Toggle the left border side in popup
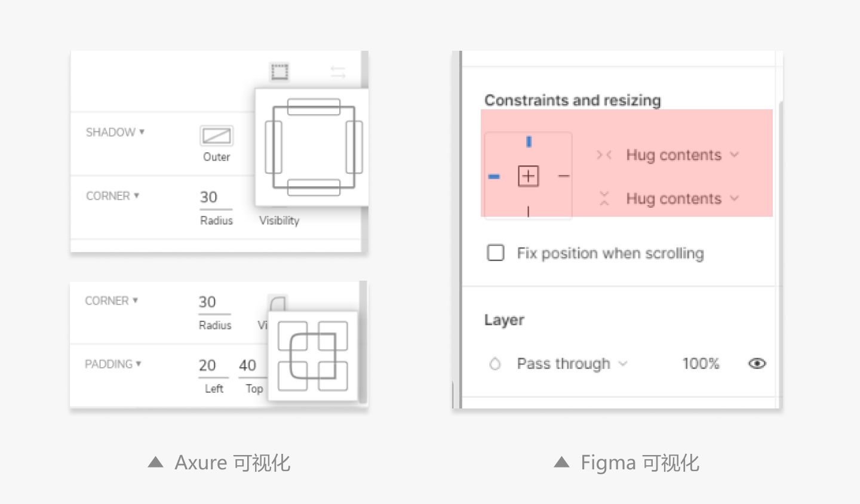The width and height of the screenshot is (860, 504). click(274, 147)
